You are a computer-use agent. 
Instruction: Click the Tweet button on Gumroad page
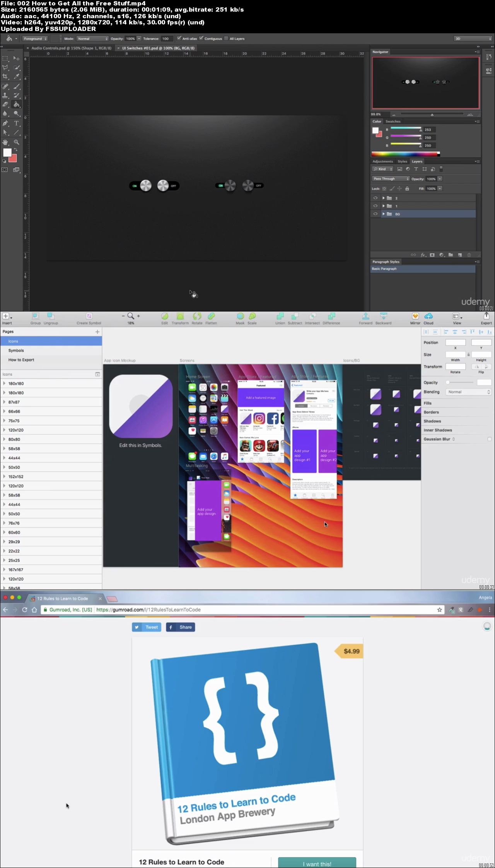point(147,627)
